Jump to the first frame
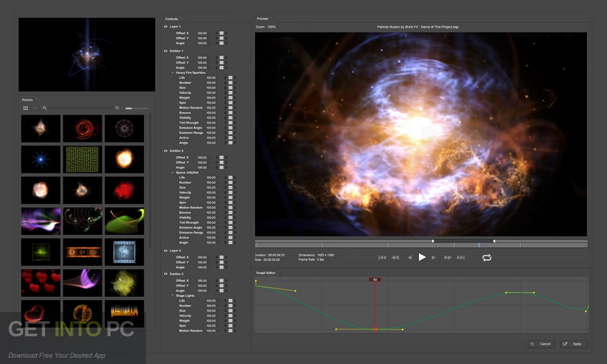607x364 pixels. pyautogui.click(x=382, y=258)
